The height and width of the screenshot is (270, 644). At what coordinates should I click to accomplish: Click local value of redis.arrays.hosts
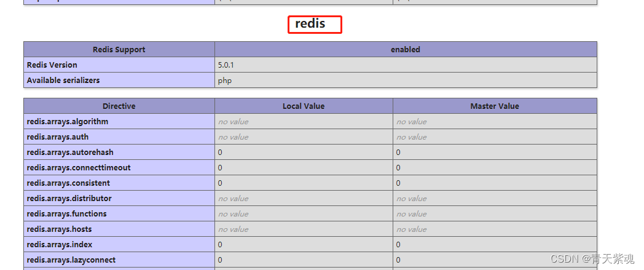coord(233,229)
